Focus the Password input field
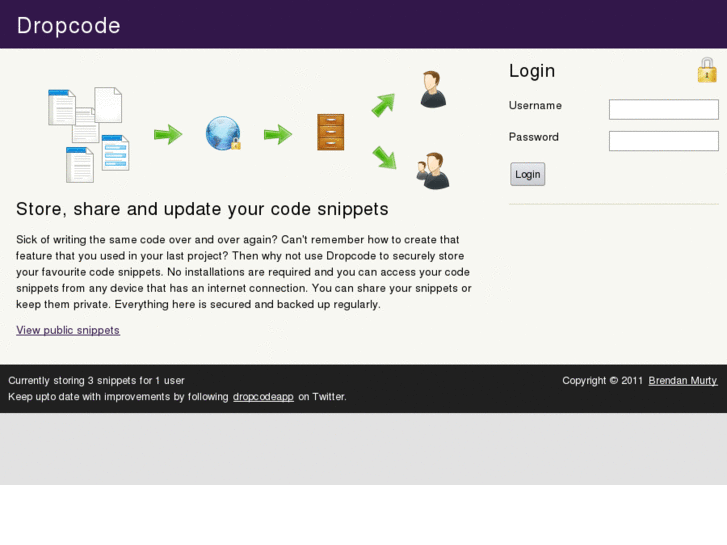727x545 pixels. pos(663,141)
